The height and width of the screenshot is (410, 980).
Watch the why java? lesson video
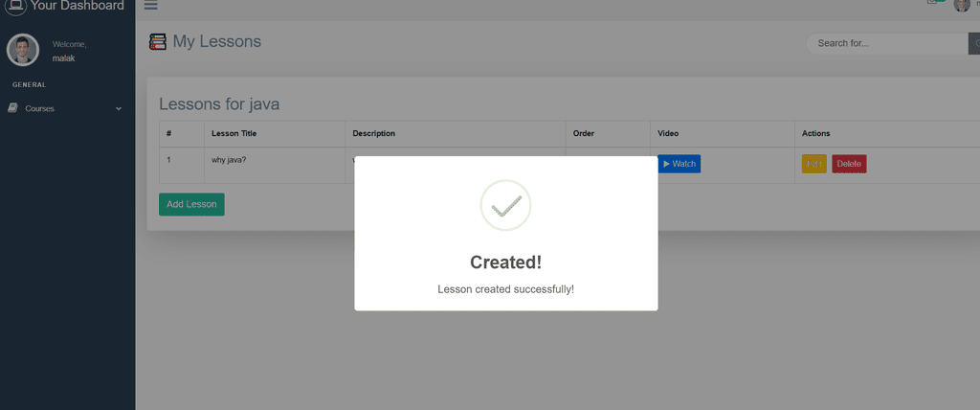point(679,164)
